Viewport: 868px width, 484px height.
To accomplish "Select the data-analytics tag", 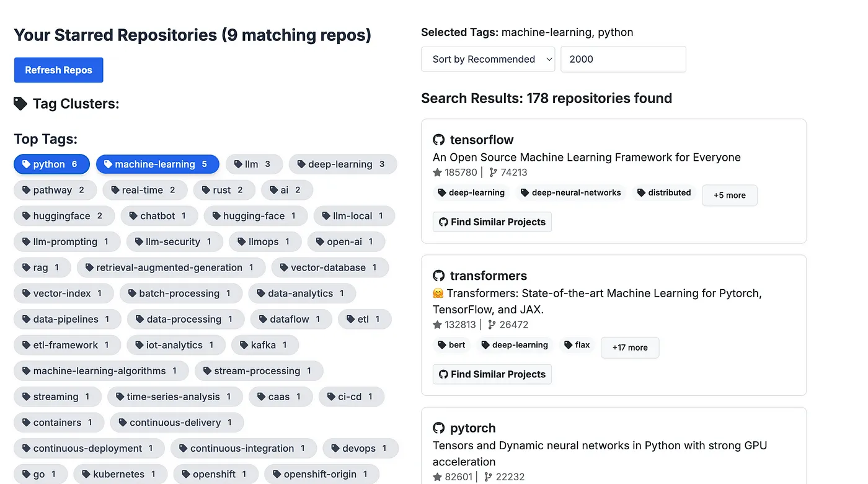I will coord(303,294).
